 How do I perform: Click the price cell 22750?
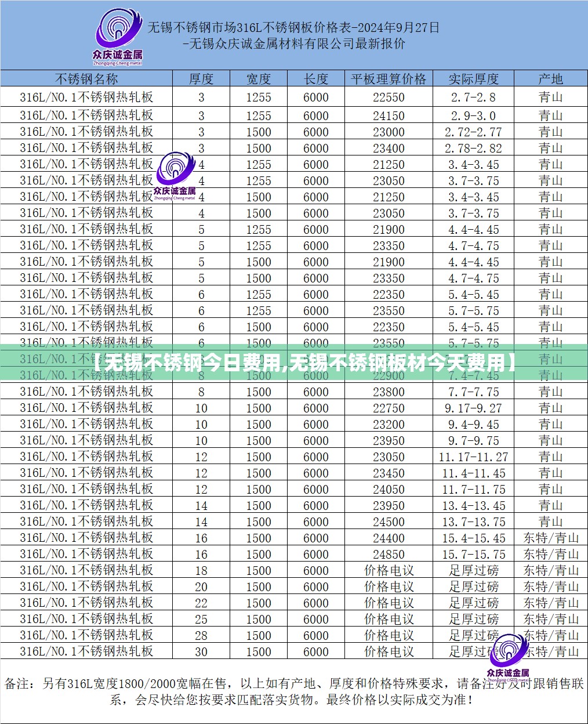pyautogui.click(x=389, y=408)
